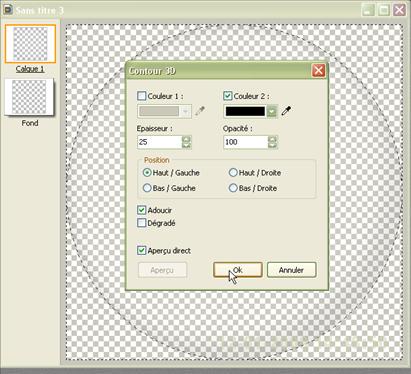Open the Couleur 2 color dropdown arrow
This screenshot has width=411, height=374.
click(272, 111)
